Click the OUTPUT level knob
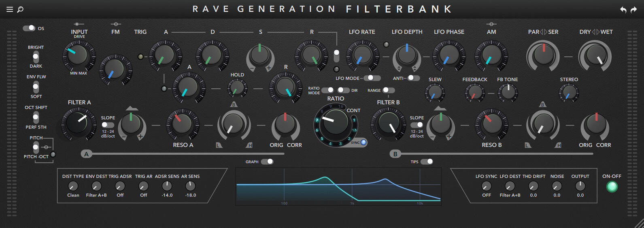The height and width of the screenshot is (228, 644). click(580, 186)
